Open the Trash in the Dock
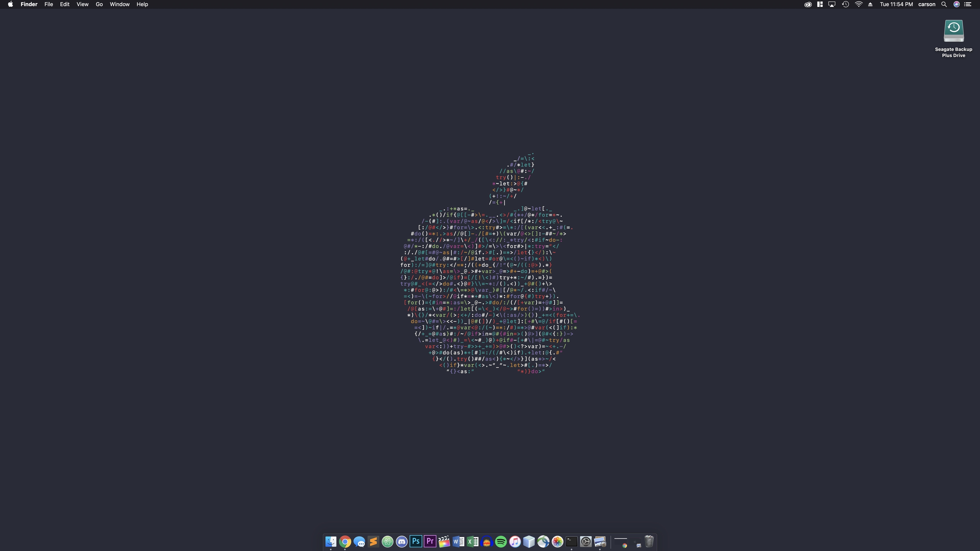The width and height of the screenshot is (980, 551). pos(649,541)
